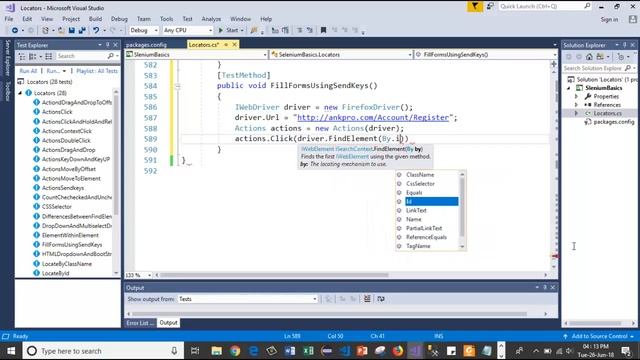The height and width of the screenshot is (360, 640).
Task: Click the feedback icon beside Quick Launch
Action: (490, 6)
